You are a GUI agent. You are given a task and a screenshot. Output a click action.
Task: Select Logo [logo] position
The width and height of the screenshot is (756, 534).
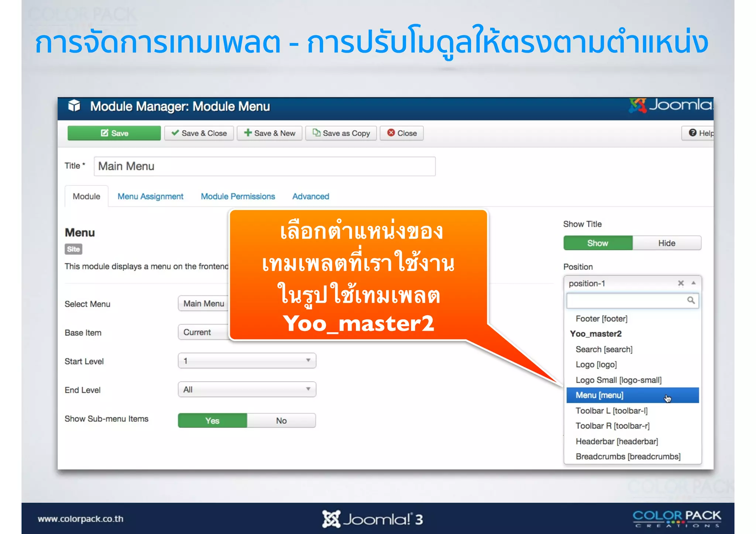[x=633, y=365]
